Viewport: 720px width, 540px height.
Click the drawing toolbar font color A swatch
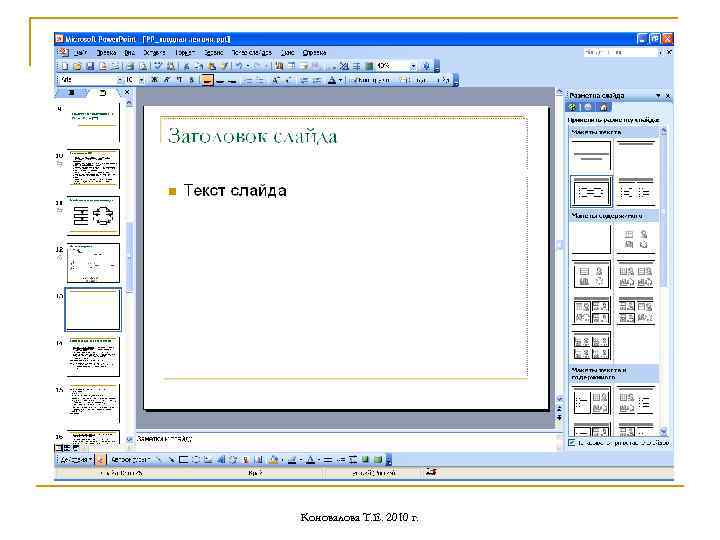coord(310,459)
